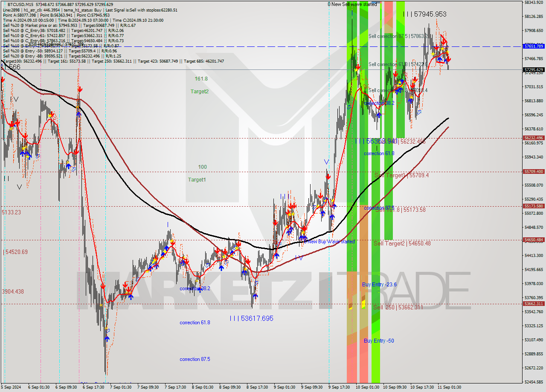This screenshot has height=392, width=546.
Task: Click the 56596.205 price axis value
Action: click(x=534, y=115)
